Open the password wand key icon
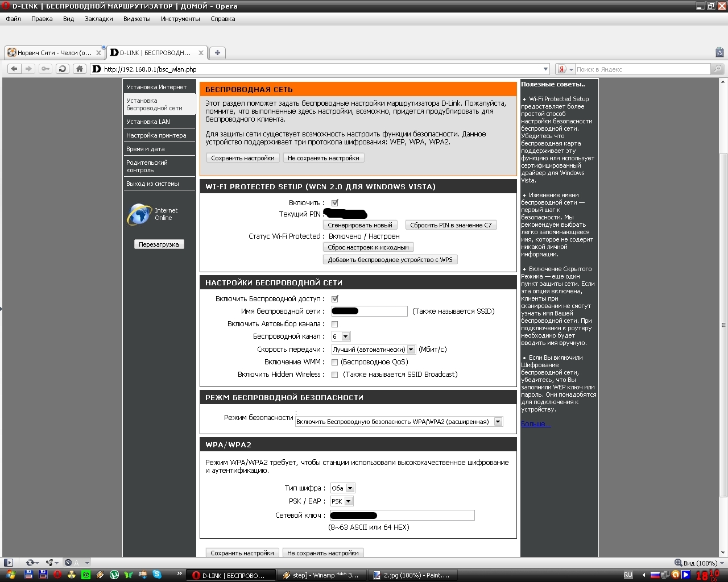Screen dimensions: 728x582 45,69
